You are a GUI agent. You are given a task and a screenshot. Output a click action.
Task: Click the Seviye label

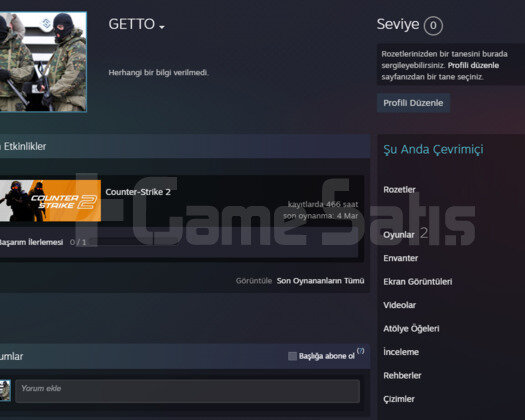point(398,24)
